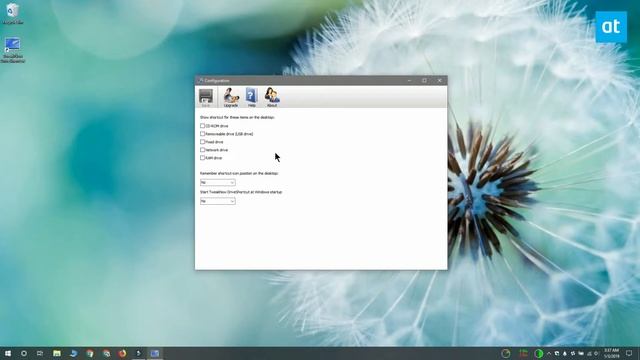Open Firefox from the taskbar
640x360 pixels.
[x=122, y=353]
